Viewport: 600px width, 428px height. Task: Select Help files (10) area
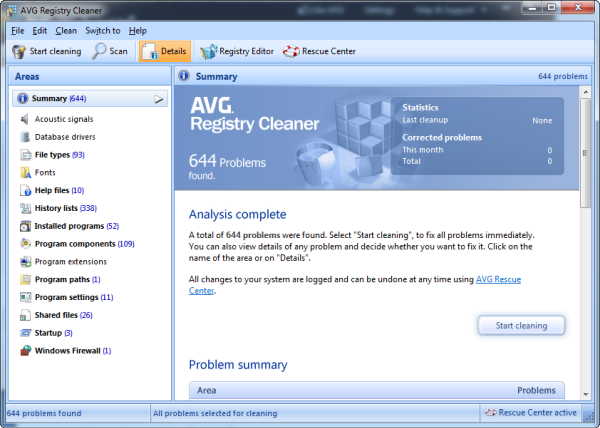click(x=59, y=190)
